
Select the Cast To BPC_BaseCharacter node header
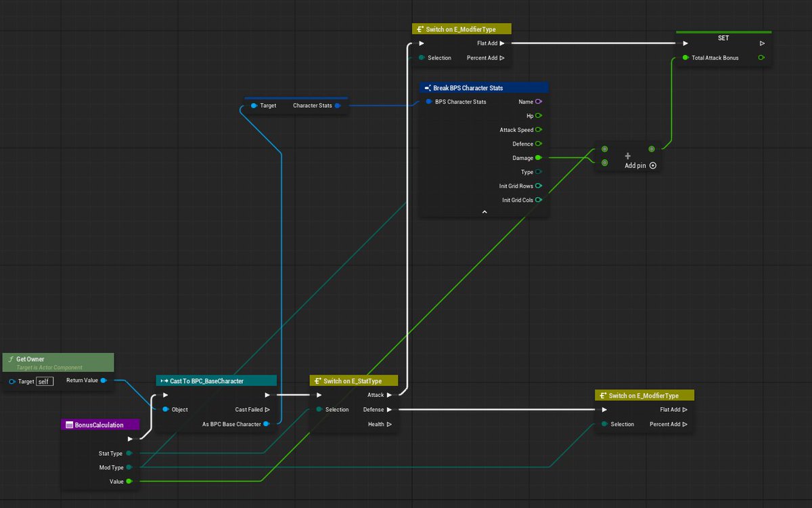point(217,381)
